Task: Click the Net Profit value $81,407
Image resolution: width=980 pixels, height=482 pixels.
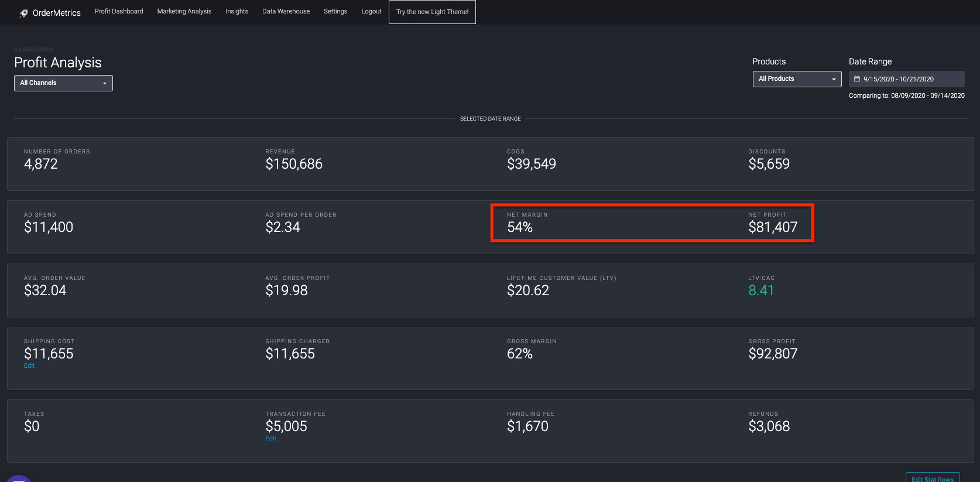Action: tap(773, 227)
